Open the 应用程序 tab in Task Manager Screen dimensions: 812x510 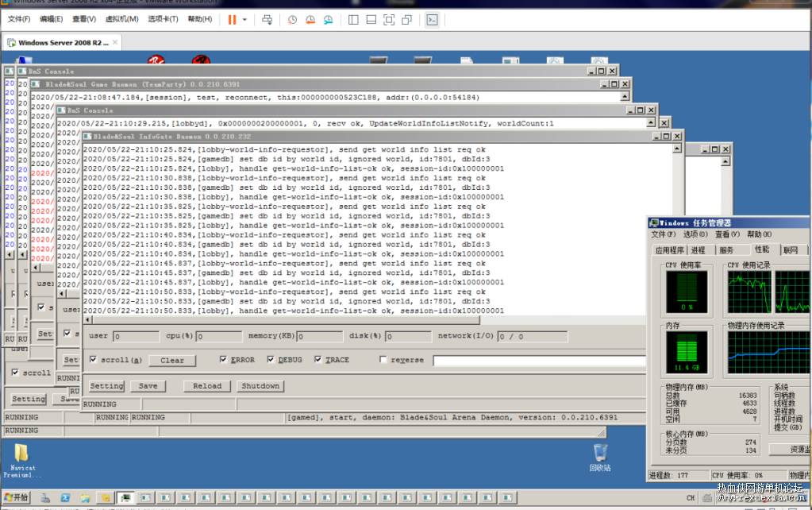(670, 250)
